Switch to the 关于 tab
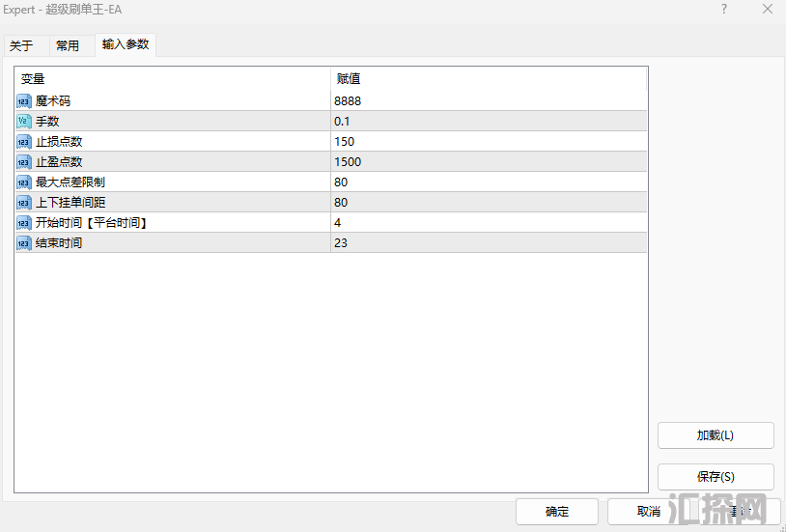Image resolution: width=786 pixels, height=532 pixels. pos(21,45)
